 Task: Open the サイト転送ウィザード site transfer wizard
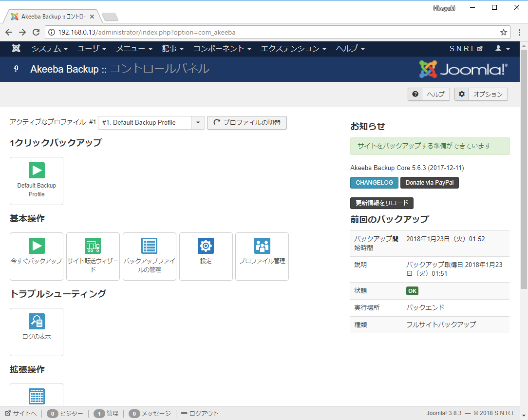[93, 256]
